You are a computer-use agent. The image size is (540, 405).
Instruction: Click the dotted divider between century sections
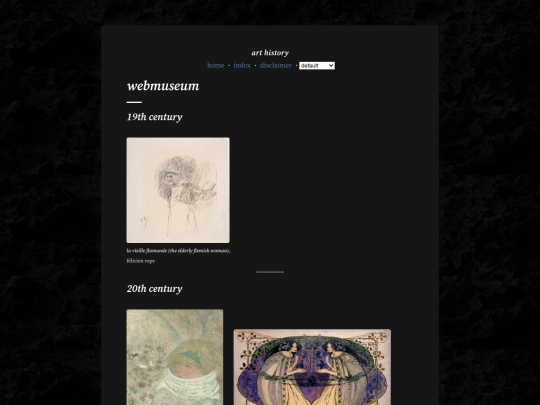[270, 272]
